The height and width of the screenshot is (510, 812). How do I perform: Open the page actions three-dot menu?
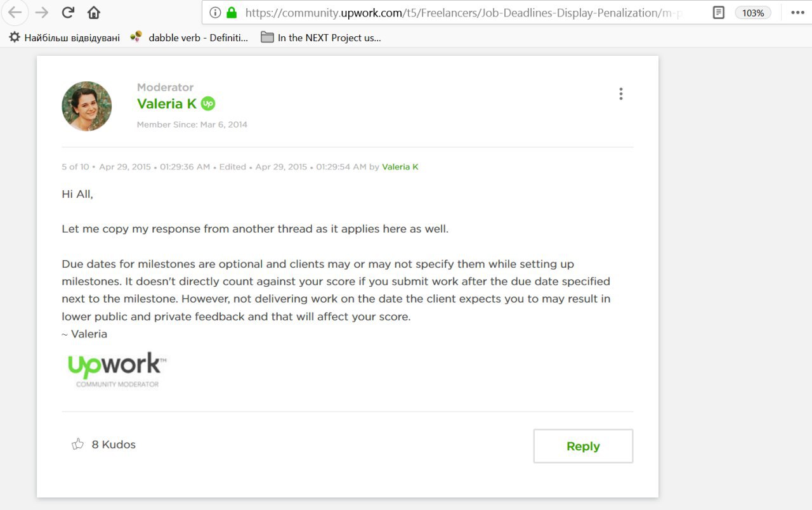click(797, 13)
